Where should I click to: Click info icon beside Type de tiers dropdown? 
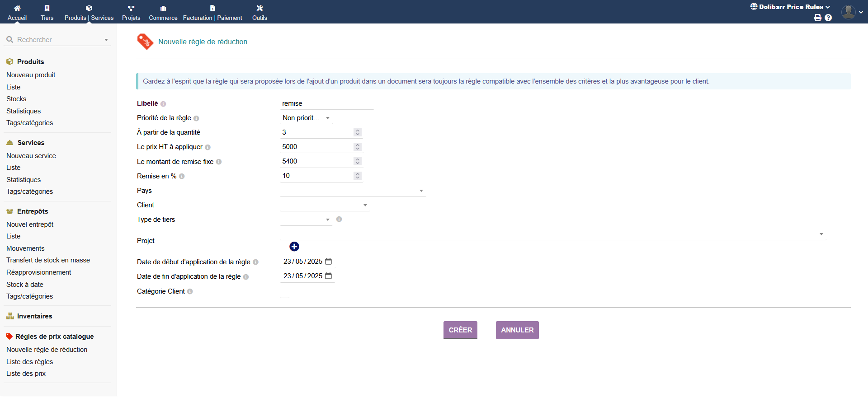click(x=339, y=219)
